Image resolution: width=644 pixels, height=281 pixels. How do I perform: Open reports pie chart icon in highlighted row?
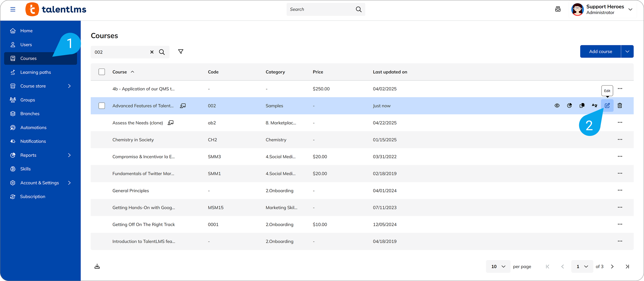569,106
